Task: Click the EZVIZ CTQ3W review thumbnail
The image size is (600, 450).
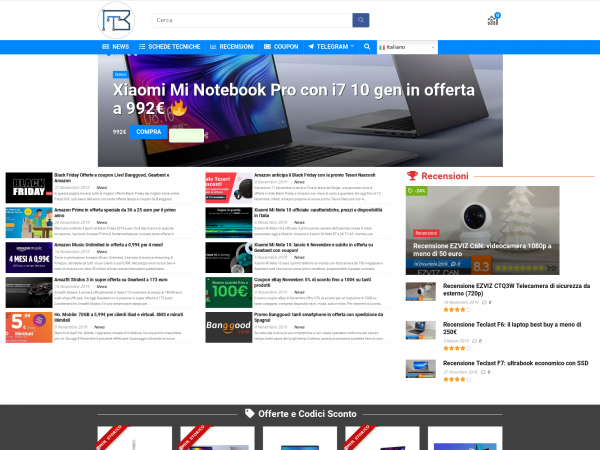Action: click(x=421, y=292)
